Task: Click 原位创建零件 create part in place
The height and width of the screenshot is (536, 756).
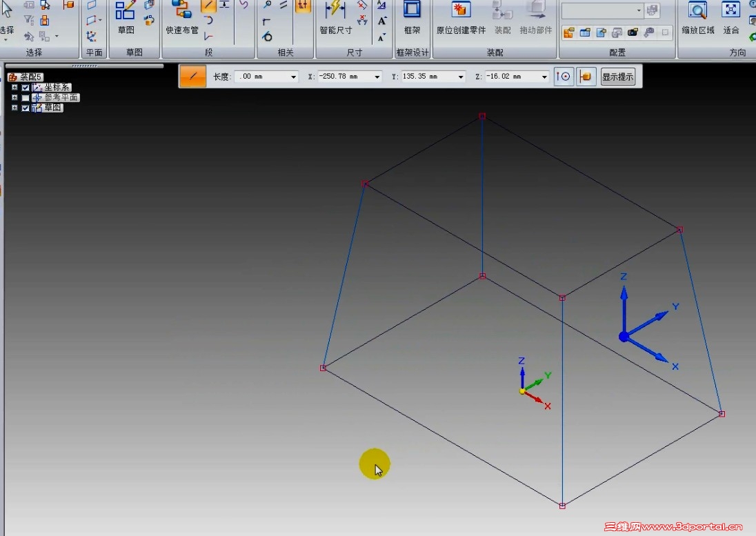Action: 461,17
